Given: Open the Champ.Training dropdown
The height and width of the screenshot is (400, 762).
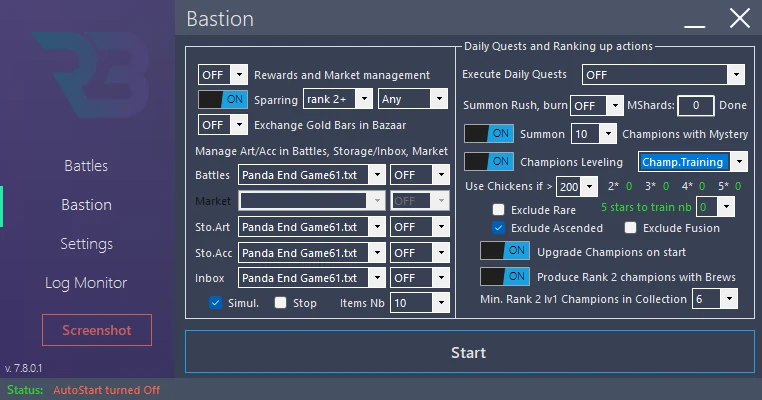Looking at the screenshot, I should point(693,162).
